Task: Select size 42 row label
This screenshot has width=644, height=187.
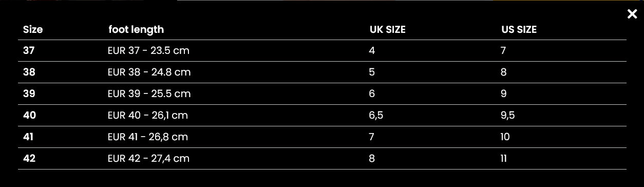Action: (29, 159)
